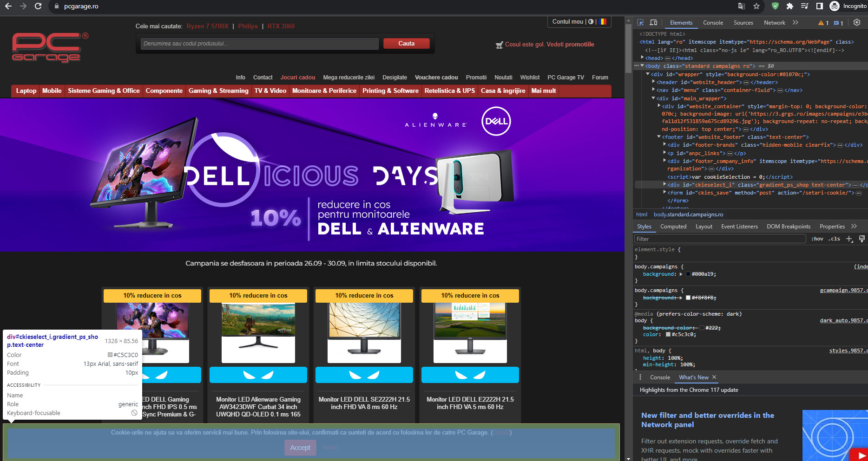Toggle the site dark mode contrast icon

[x=591, y=22]
